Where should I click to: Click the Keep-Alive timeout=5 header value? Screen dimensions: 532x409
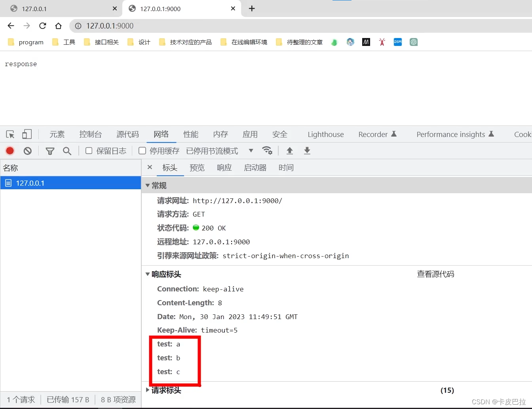point(219,330)
